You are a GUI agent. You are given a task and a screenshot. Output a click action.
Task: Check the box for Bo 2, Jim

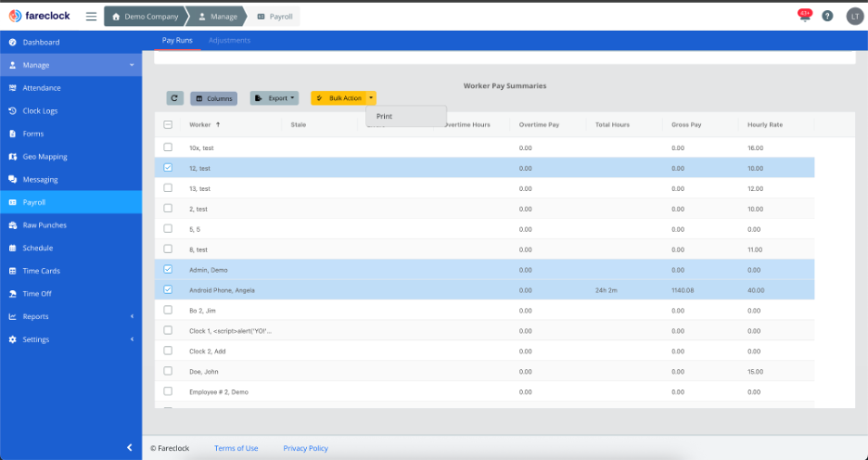[168, 310]
